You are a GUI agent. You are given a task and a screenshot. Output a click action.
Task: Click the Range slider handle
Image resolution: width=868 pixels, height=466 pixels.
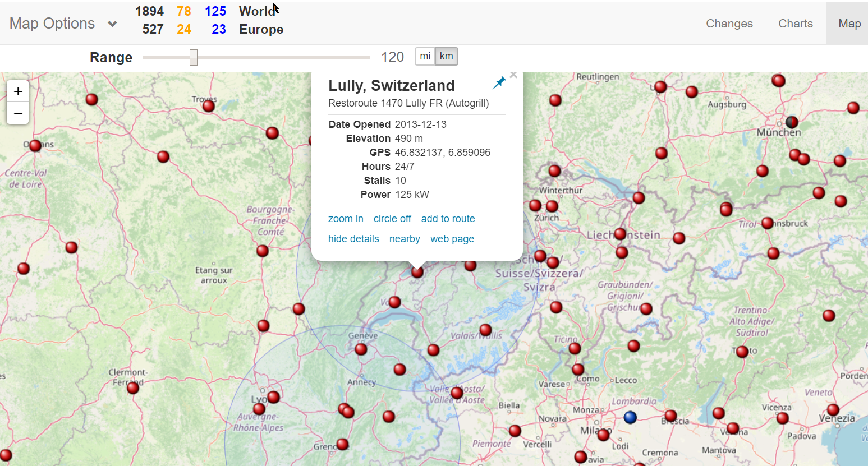click(193, 57)
